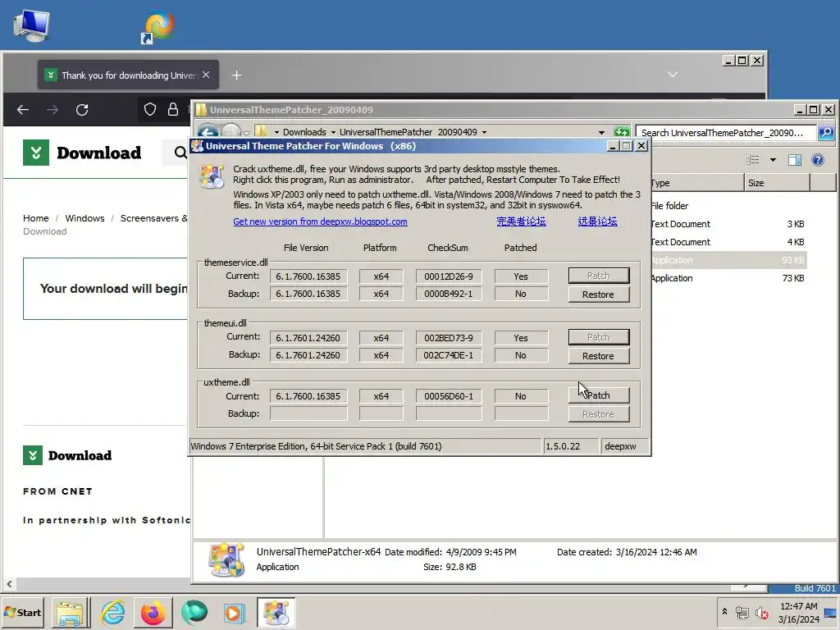Select the 'Thank you for downloading' tab

click(x=128, y=75)
